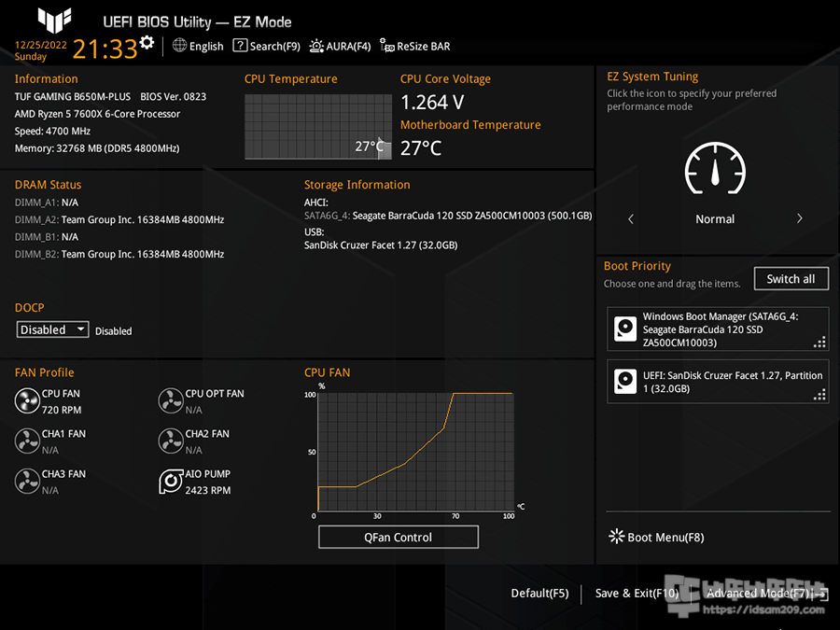
Task: Click the CHA2 FAN icon
Action: pos(171,441)
